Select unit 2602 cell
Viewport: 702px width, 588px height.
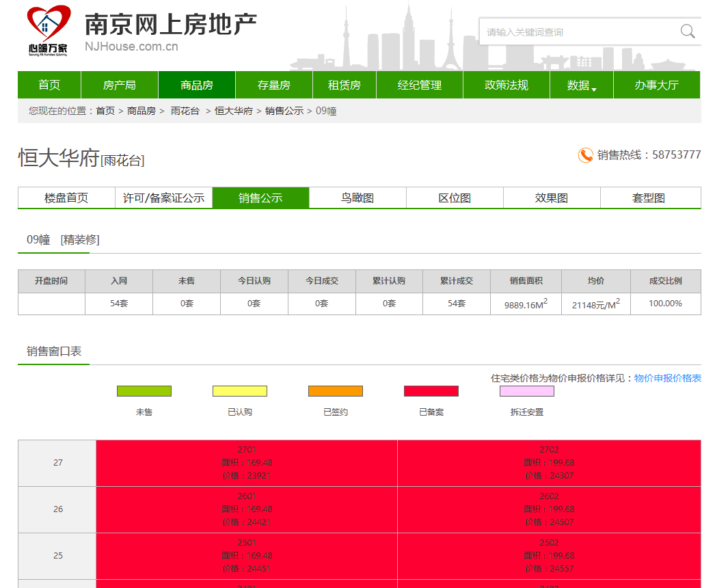(550, 509)
